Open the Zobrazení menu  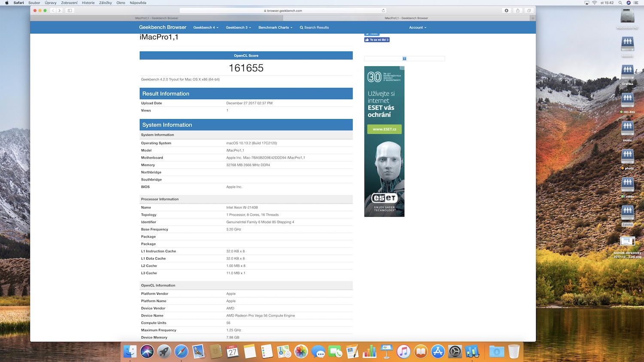(x=69, y=3)
